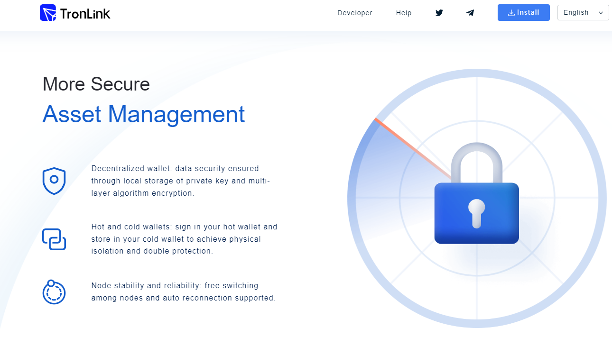
Task: Click the dashed circle node stability icon
Action: click(x=54, y=292)
